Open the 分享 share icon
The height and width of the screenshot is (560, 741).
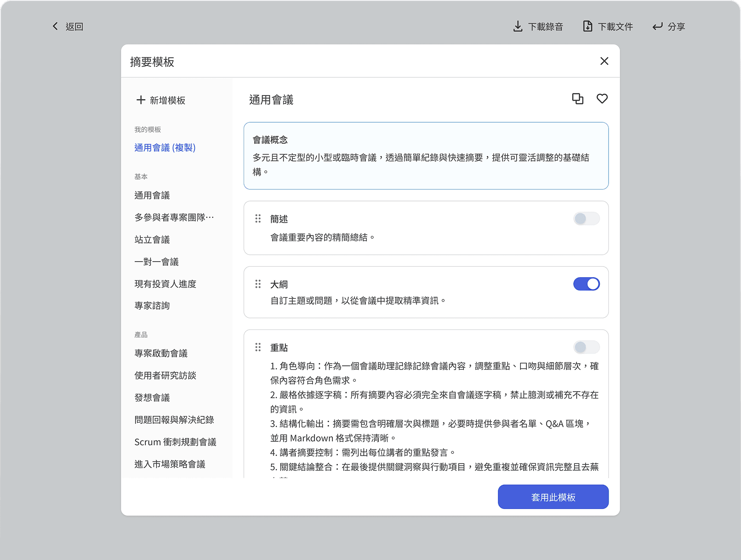(657, 26)
